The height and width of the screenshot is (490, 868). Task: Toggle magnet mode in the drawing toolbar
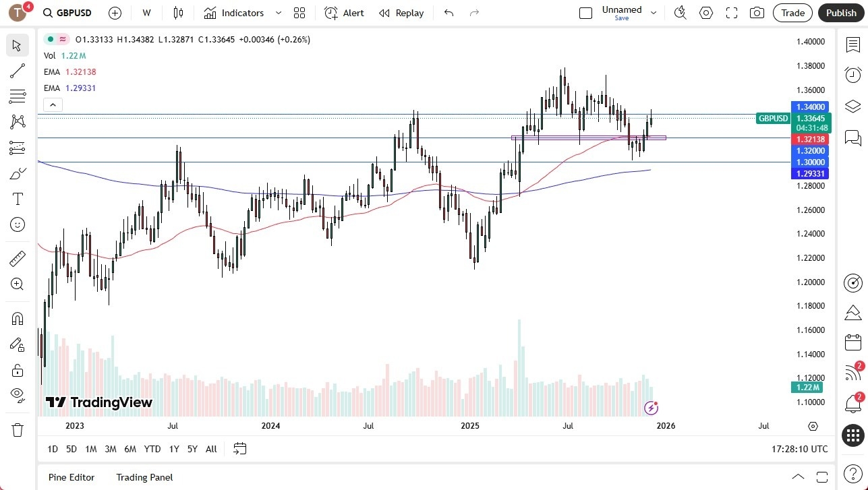[x=17, y=318]
